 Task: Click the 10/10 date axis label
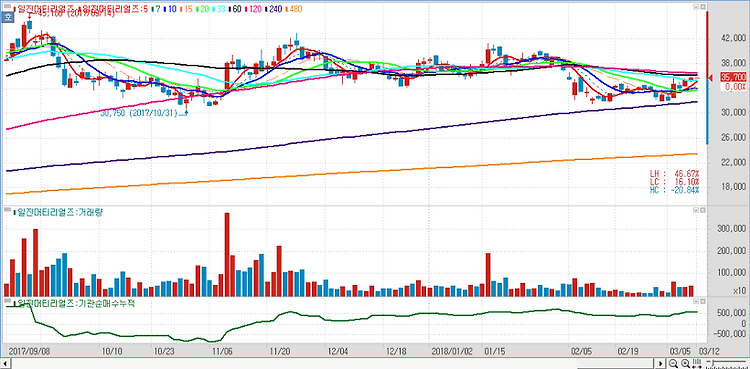(x=111, y=351)
